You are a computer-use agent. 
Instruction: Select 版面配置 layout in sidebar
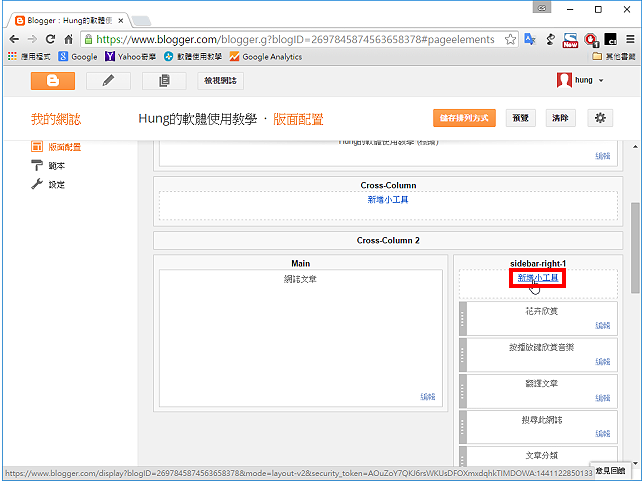point(65,147)
